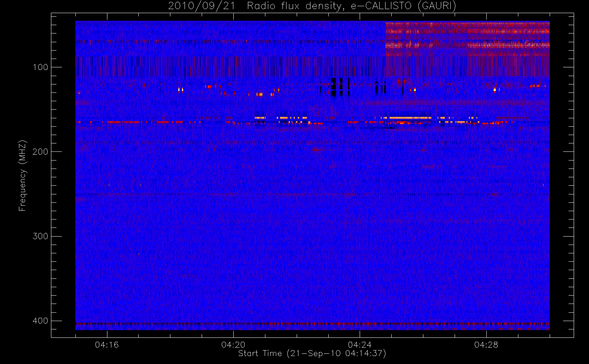Select the 200 frequency tick label
Viewport: 589px width, 364px height.
pos(40,152)
